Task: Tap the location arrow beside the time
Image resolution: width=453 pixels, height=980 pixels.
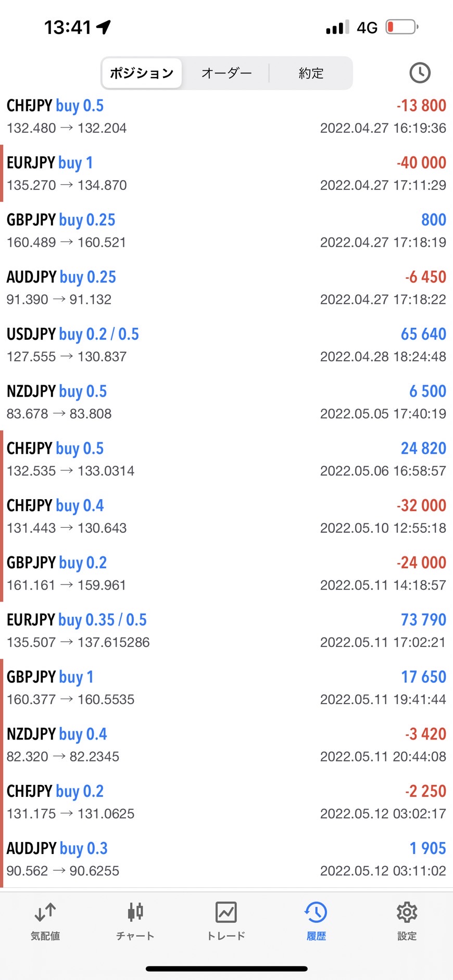Action: [x=104, y=27]
